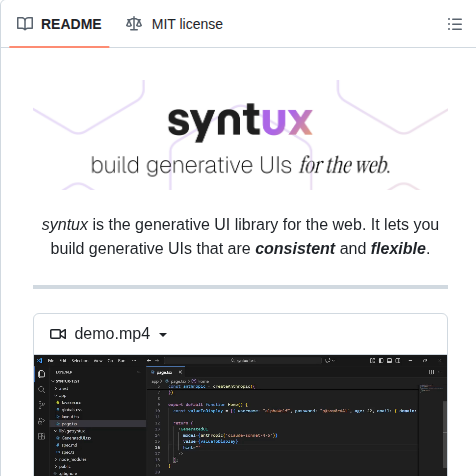Click the tagline "build generative UIs for the web."
The image size is (476, 476).
tap(240, 165)
